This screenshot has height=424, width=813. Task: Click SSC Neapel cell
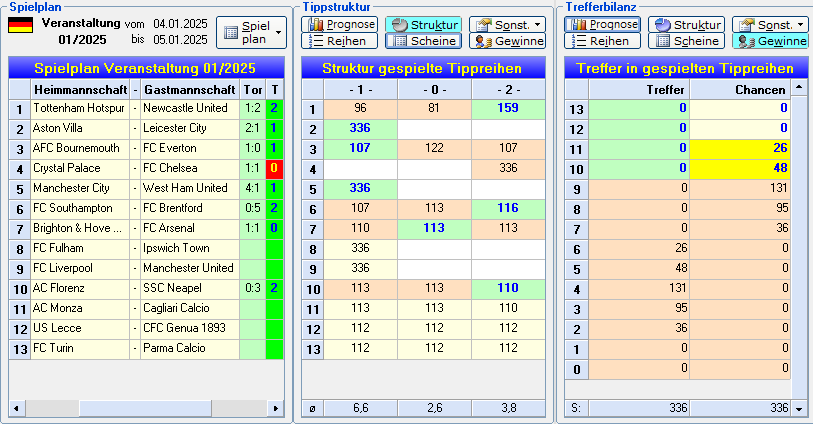pos(190,289)
